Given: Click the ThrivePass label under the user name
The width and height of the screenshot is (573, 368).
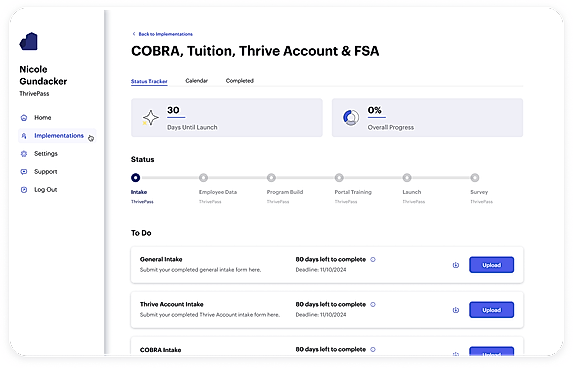Looking at the screenshot, I should [x=34, y=94].
